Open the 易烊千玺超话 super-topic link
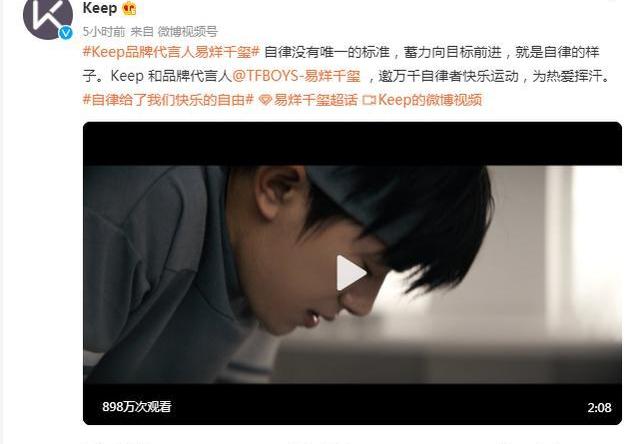 pyautogui.click(x=316, y=100)
